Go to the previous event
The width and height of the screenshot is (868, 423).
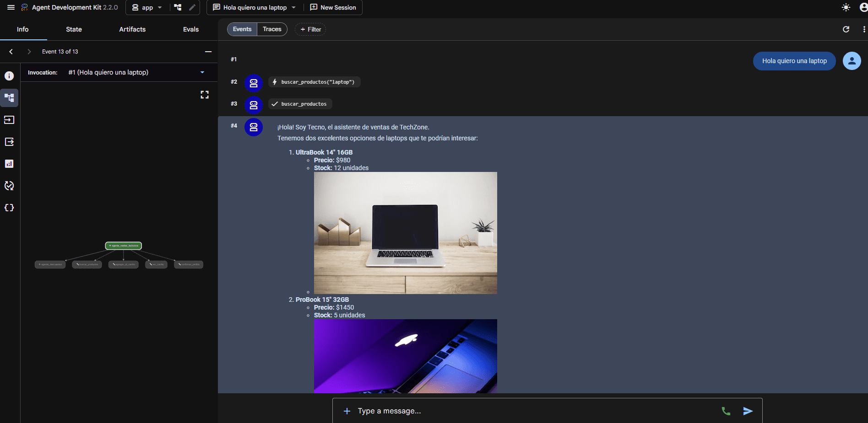click(11, 52)
